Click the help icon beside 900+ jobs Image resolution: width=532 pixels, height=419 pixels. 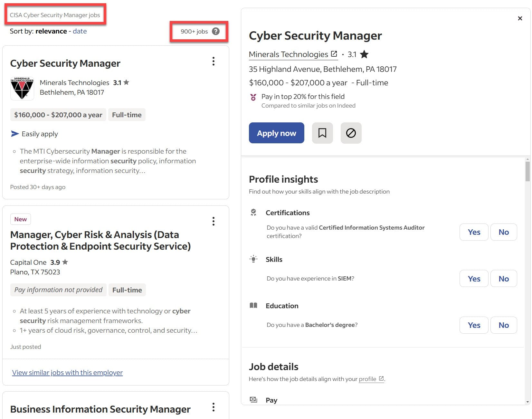(216, 31)
